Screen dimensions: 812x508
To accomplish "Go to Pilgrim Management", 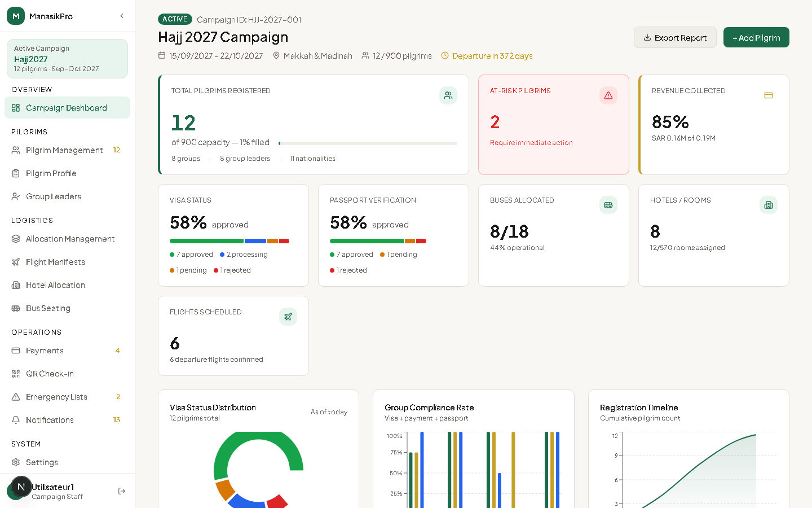I will 67,150.
